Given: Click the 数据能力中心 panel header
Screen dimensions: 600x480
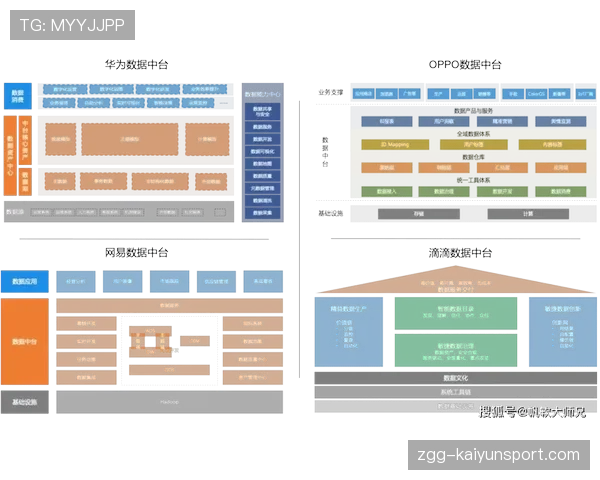Looking at the screenshot, I should [x=262, y=94].
